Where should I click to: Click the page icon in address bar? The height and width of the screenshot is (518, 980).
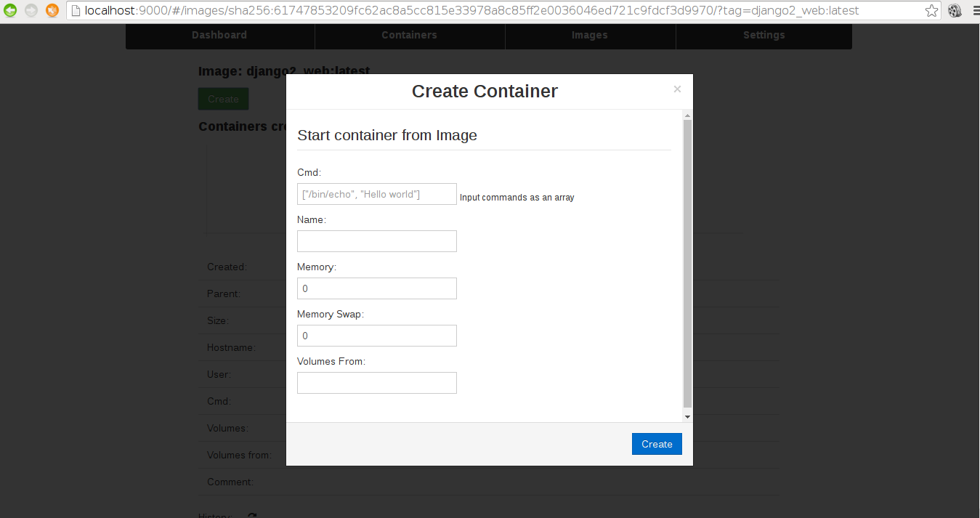pyautogui.click(x=76, y=11)
